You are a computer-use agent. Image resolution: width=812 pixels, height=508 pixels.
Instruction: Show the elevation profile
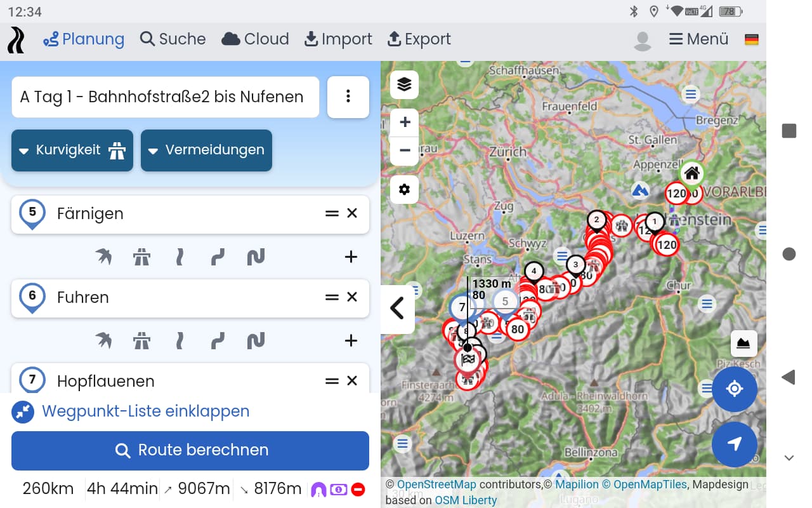tap(743, 344)
